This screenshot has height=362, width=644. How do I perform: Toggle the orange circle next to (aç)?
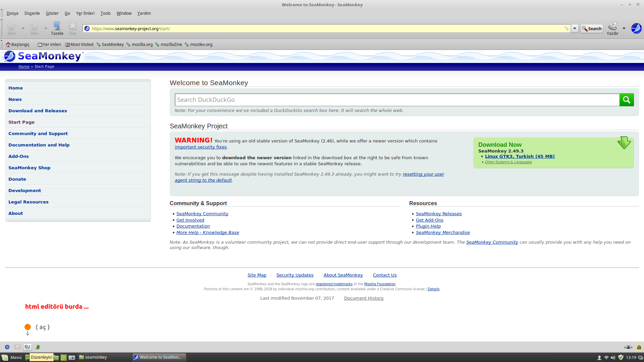point(28,327)
